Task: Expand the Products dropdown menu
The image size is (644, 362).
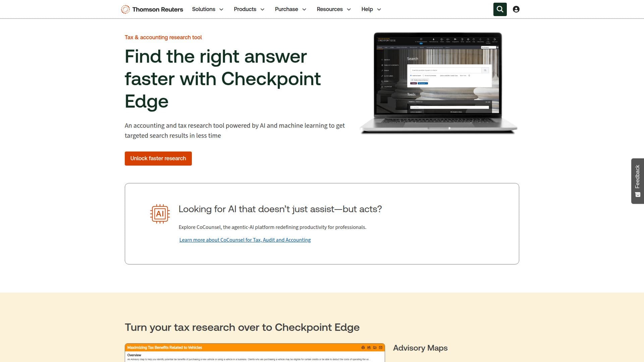Action: pos(249,9)
